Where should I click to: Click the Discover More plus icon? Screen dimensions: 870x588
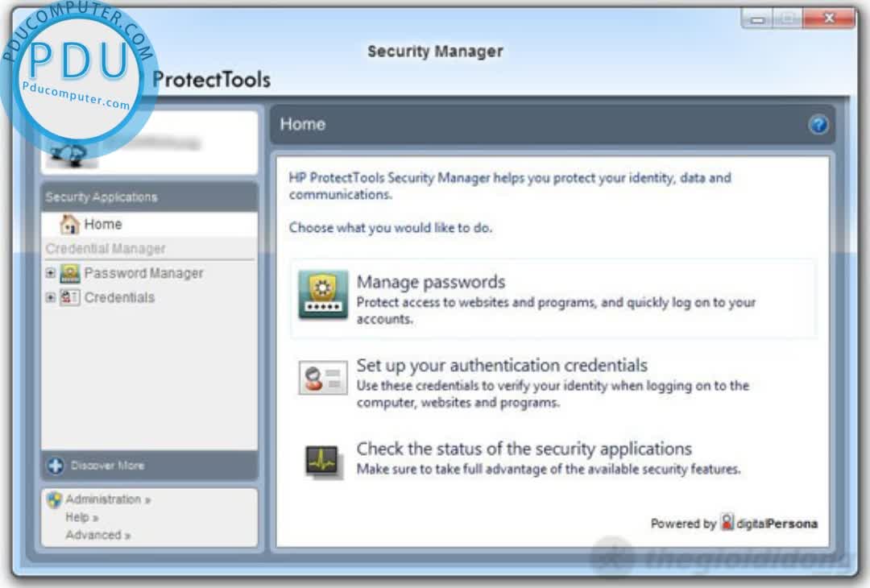coord(56,466)
